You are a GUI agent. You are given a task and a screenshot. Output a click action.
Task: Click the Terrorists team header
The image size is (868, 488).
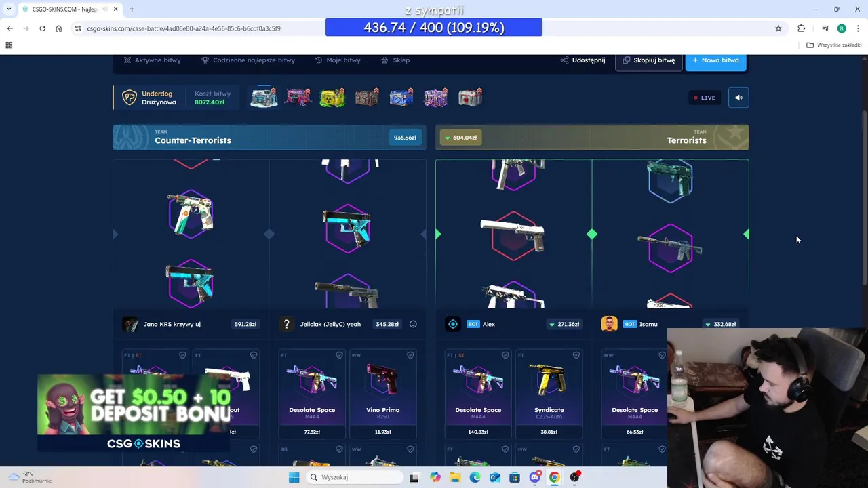pos(592,137)
